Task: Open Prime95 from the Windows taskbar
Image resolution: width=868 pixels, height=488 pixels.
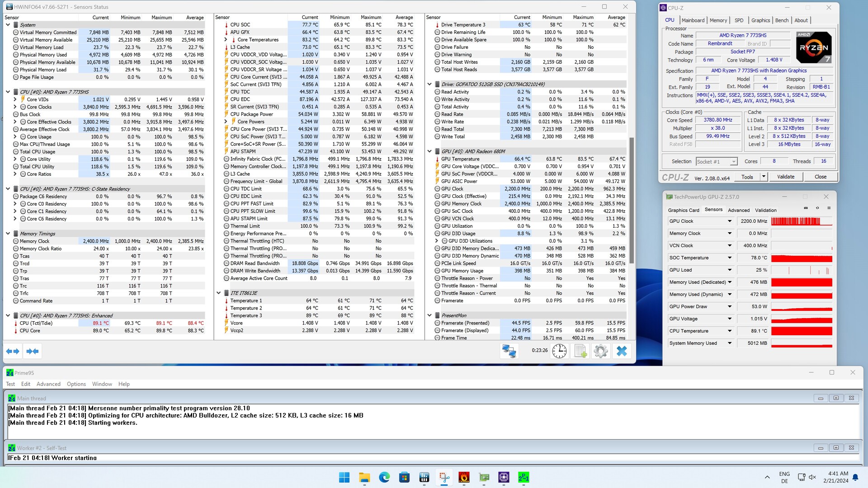Action: [x=524, y=477]
